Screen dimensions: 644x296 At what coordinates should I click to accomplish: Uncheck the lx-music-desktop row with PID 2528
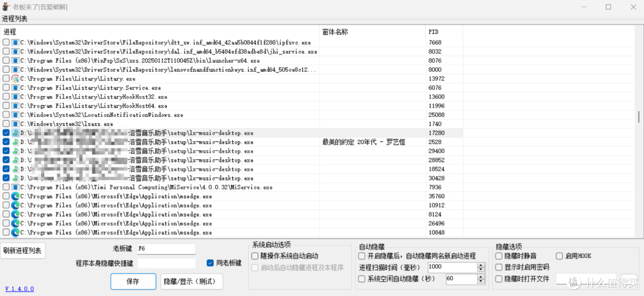coord(6,142)
